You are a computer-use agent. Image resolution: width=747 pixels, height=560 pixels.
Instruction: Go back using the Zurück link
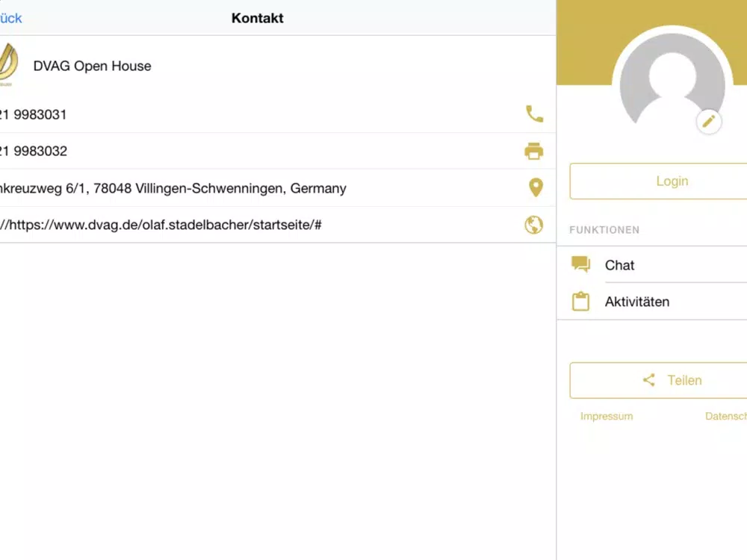point(11,18)
